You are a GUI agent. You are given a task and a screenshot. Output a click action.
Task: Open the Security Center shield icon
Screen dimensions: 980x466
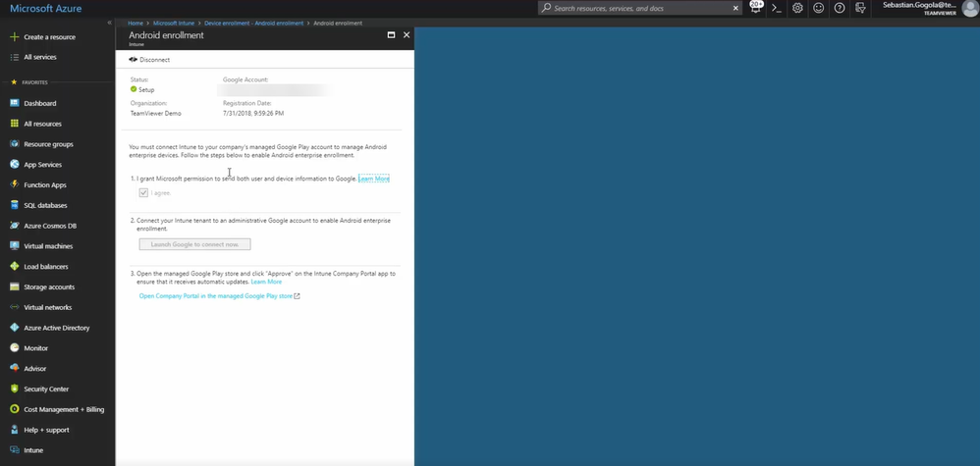click(15, 388)
